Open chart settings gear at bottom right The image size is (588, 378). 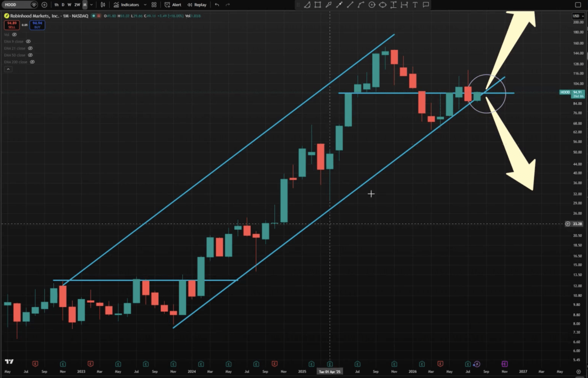578,372
